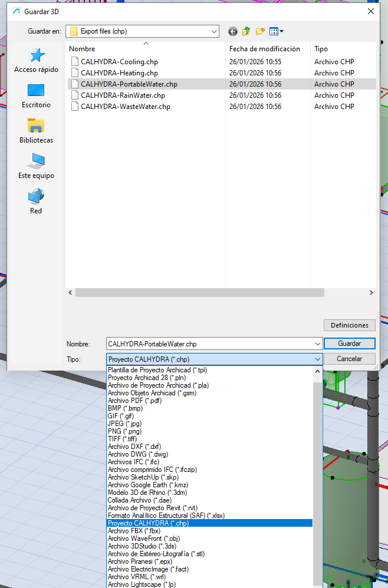This screenshot has height=588, width=388.
Task: Expand the 'Guardar en' folder dropdown
Action: pos(214,31)
